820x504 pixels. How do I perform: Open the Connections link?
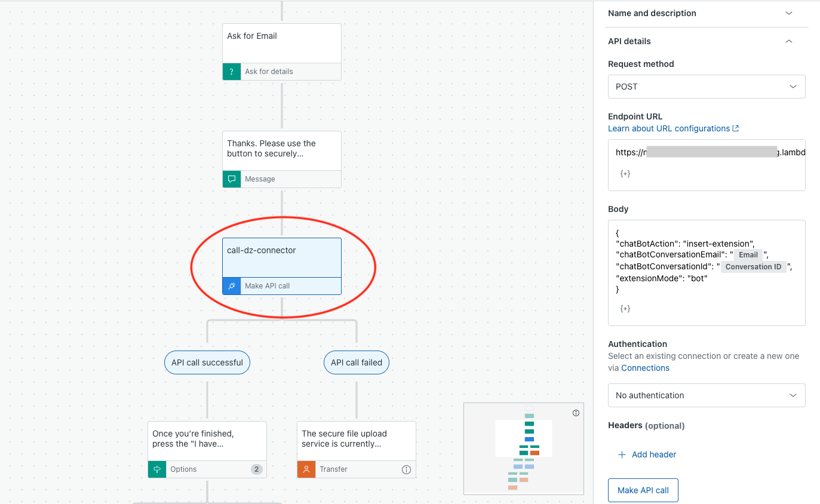[x=645, y=368]
